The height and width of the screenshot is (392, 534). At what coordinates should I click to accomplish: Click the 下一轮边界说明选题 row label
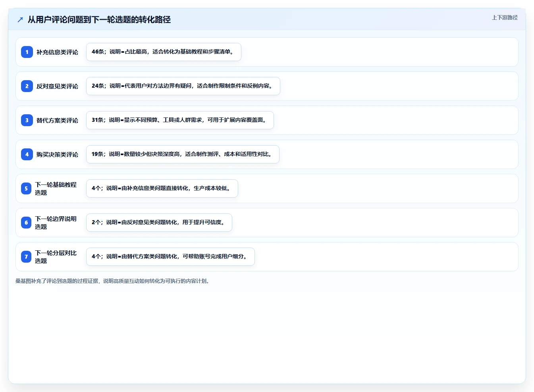click(x=56, y=223)
